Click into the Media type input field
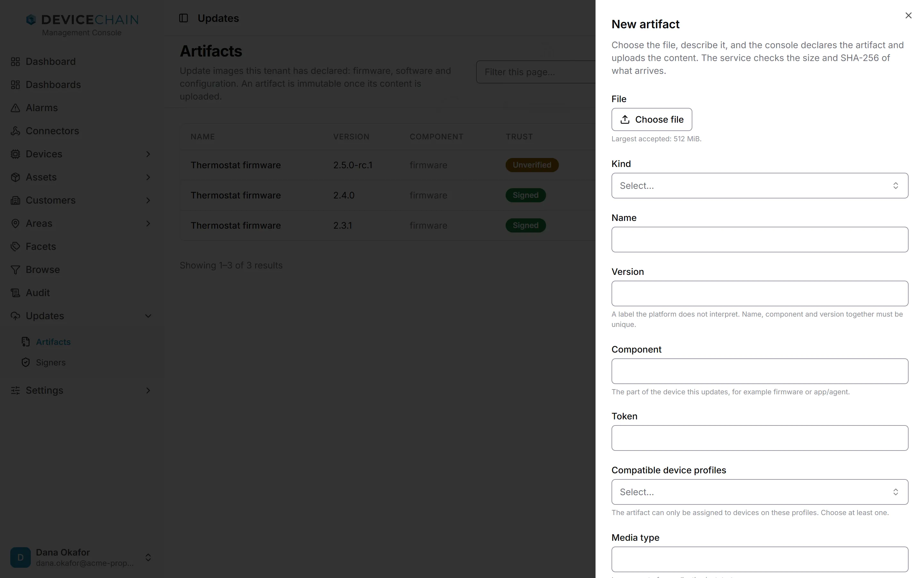Viewport: 924px width, 578px height. 760,559
